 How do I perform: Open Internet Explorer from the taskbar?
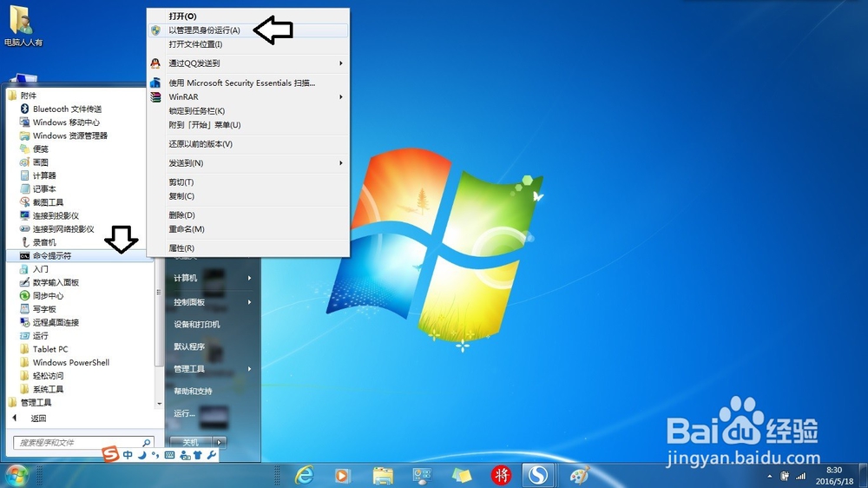click(x=305, y=475)
